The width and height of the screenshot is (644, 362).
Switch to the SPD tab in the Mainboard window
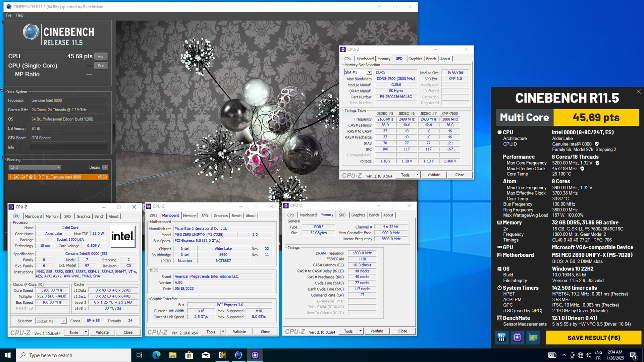tap(205, 216)
